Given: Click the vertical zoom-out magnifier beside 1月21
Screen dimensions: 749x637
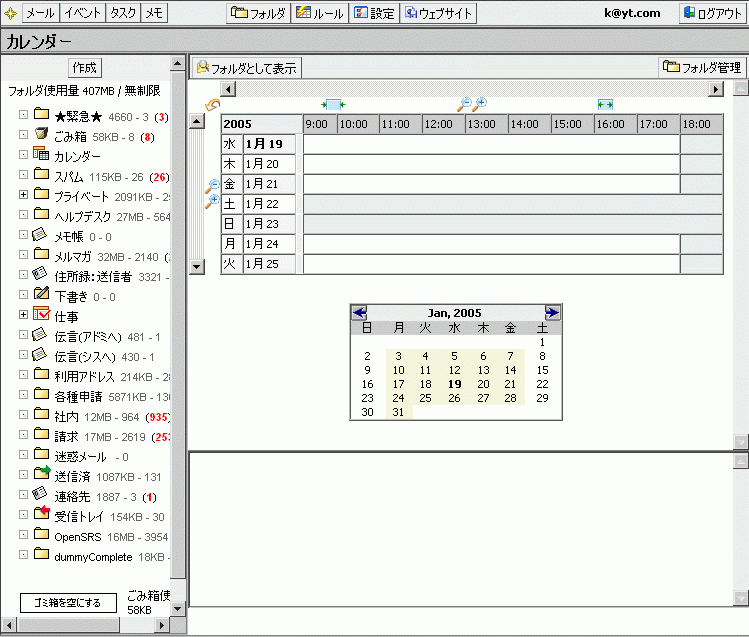Looking at the screenshot, I should pos(212,186).
